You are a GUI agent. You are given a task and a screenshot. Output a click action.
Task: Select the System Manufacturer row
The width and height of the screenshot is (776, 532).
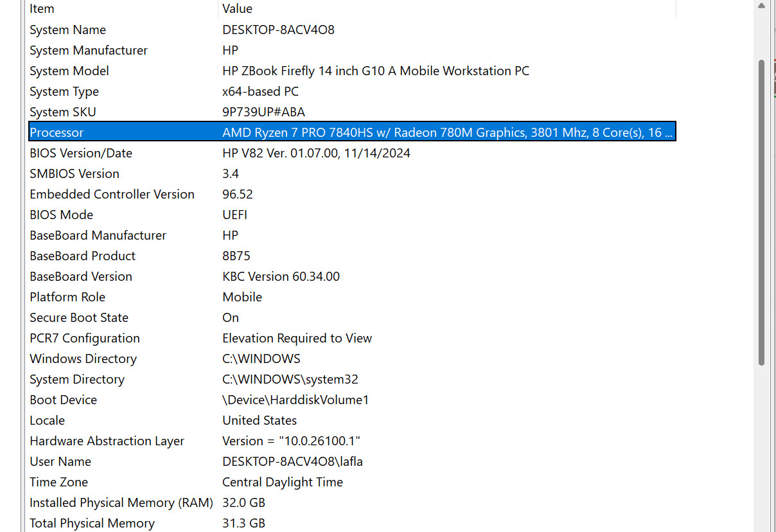pyautogui.click(x=352, y=50)
